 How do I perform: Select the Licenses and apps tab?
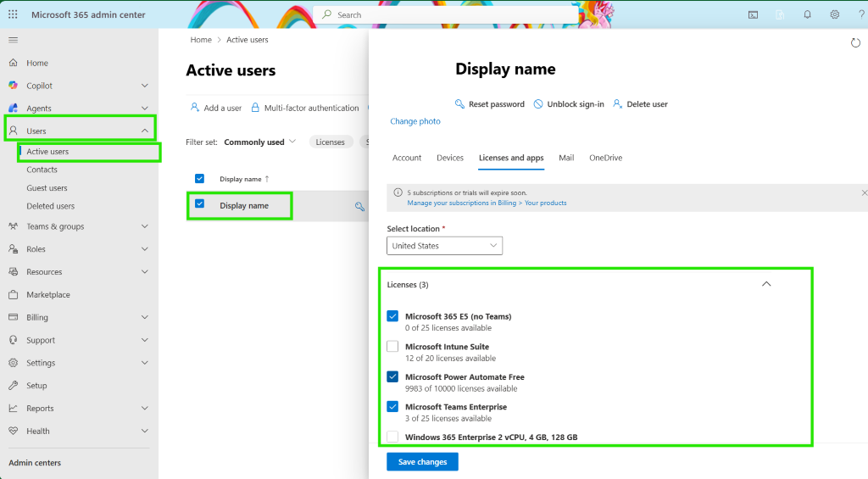click(x=511, y=158)
